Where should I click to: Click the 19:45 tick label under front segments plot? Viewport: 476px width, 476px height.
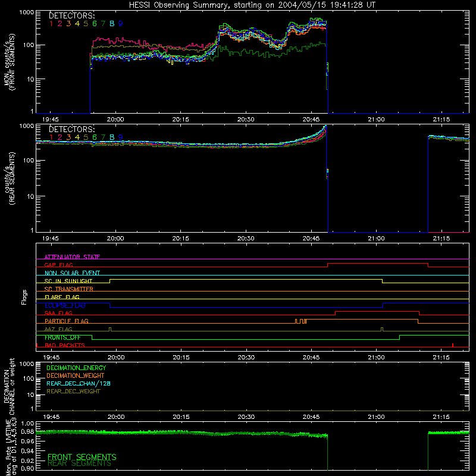point(51,120)
